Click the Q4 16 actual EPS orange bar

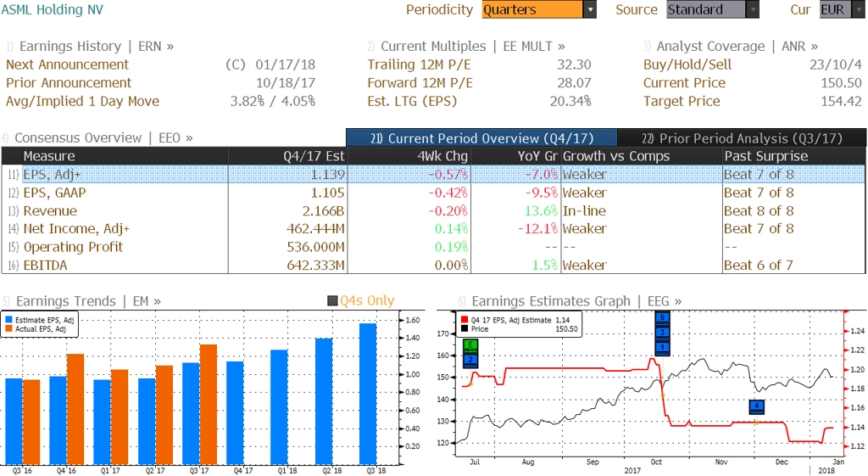click(x=75, y=410)
